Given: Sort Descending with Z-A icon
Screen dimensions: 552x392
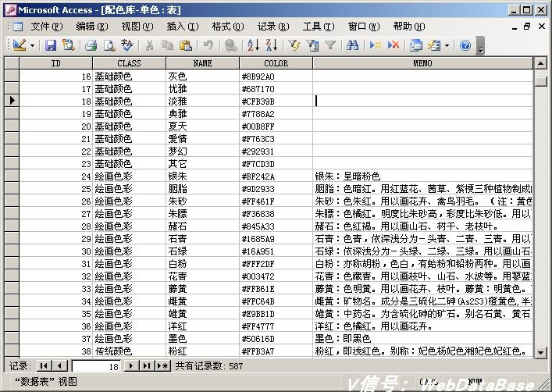Looking at the screenshot, I should (272, 45).
